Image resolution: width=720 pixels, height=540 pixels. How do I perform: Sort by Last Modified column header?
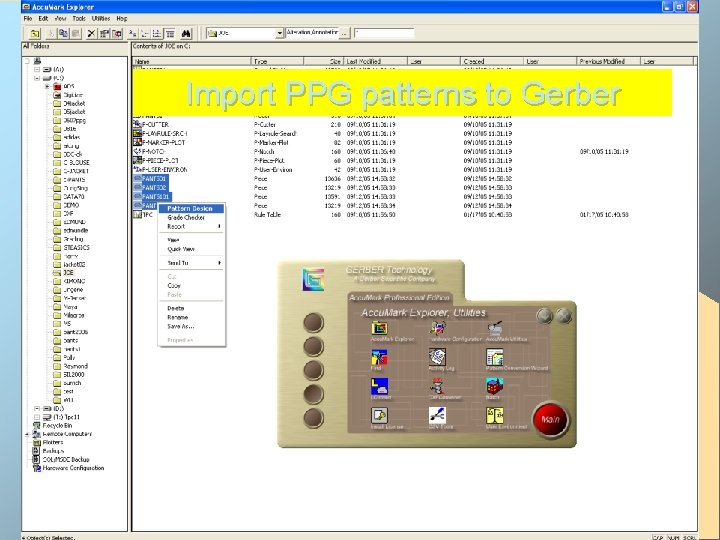pyautogui.click(x=376, y=61)
